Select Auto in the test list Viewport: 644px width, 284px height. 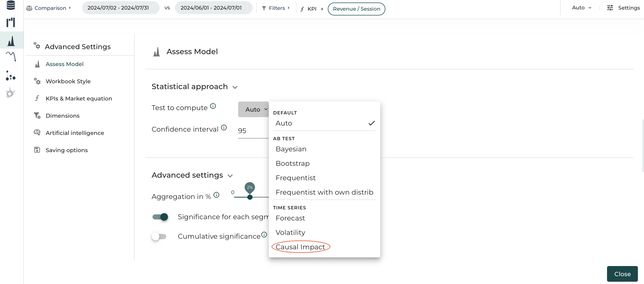click(x=325, y=123)
